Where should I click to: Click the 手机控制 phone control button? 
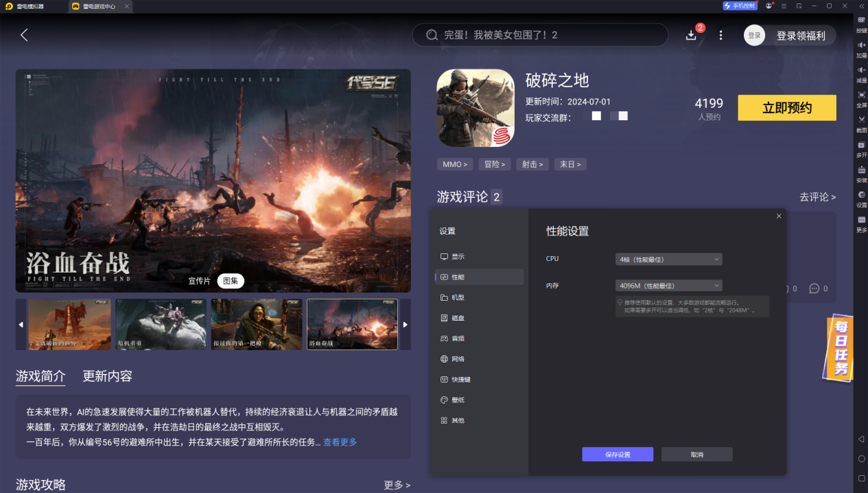coord(740,5)
